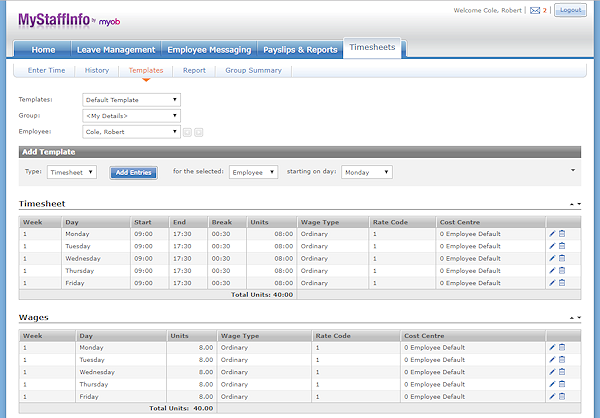
Task: Delete the Thursday wages entry
Action: point(562,383)
